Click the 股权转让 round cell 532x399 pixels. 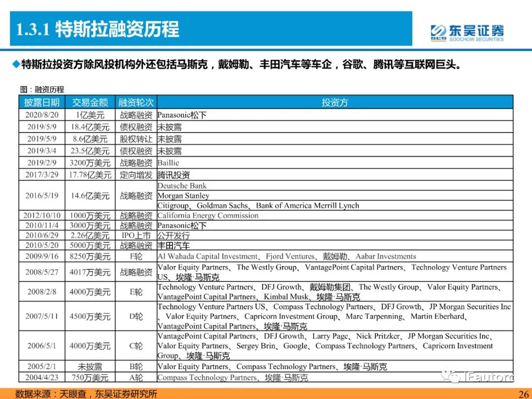[136, 139]
